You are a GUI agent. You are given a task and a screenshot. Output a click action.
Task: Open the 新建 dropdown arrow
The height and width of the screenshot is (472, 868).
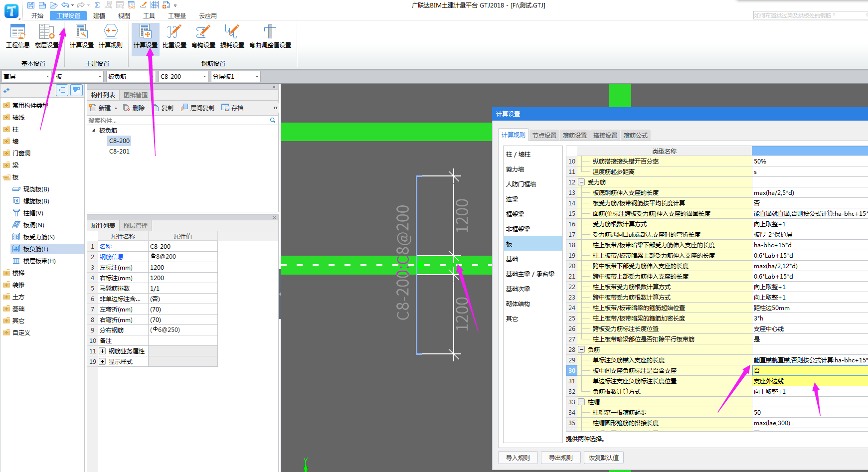[x=116, y=108]
